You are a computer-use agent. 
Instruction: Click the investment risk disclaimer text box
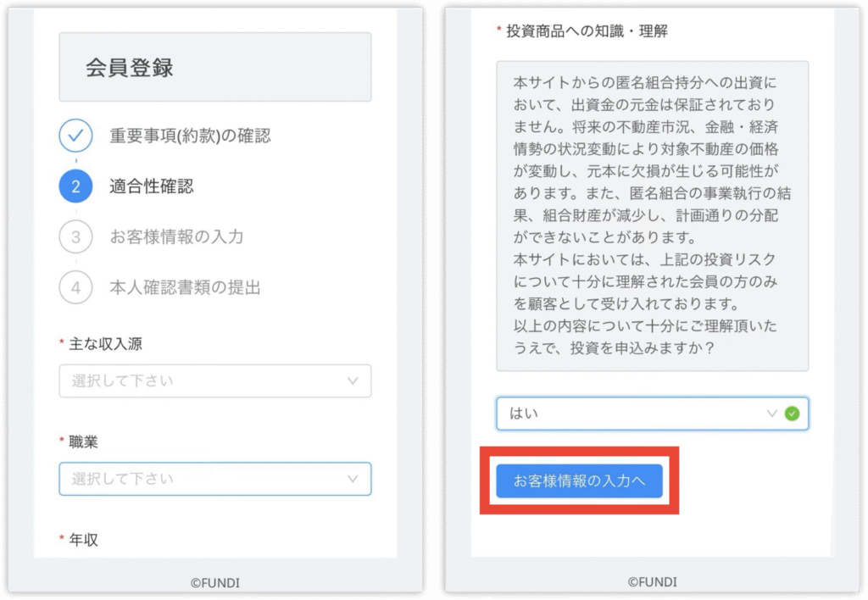pyautogui.click(x=652, y=216)
